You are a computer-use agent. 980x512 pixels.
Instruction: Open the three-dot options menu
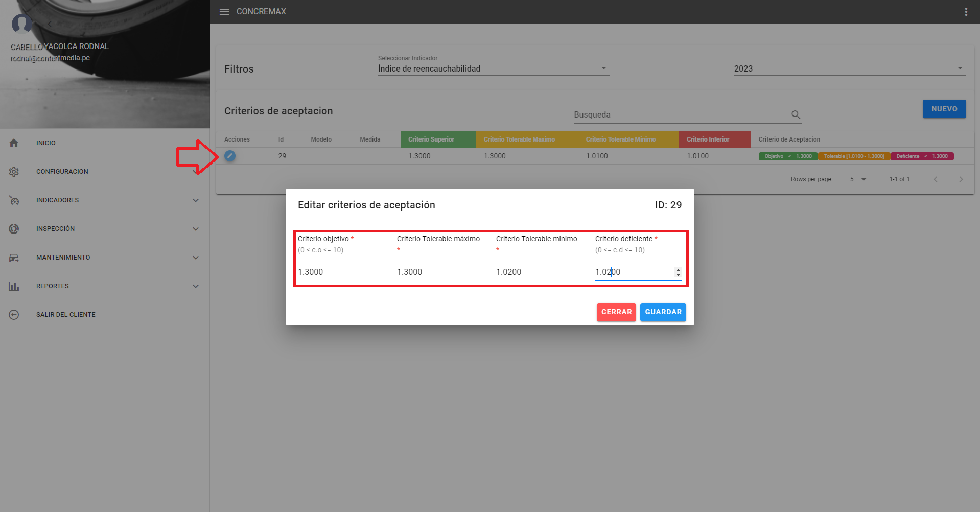(966, 12)
